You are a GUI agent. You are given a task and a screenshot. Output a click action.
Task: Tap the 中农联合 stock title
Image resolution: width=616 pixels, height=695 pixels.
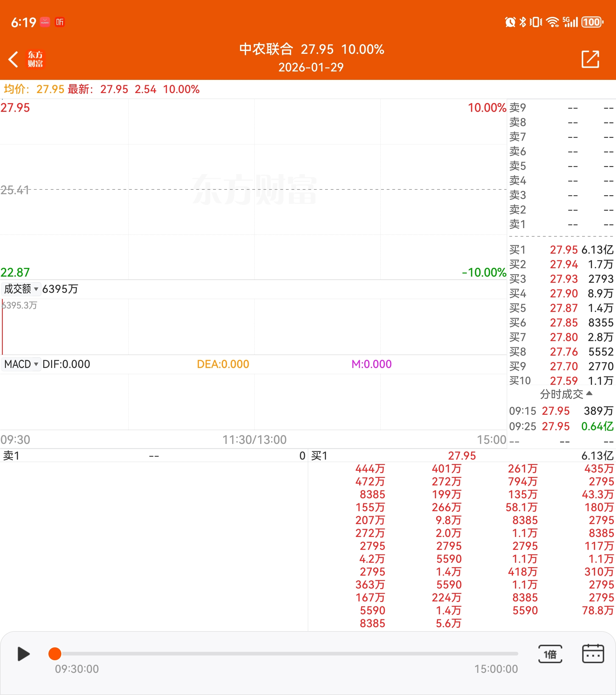(266, 50)
